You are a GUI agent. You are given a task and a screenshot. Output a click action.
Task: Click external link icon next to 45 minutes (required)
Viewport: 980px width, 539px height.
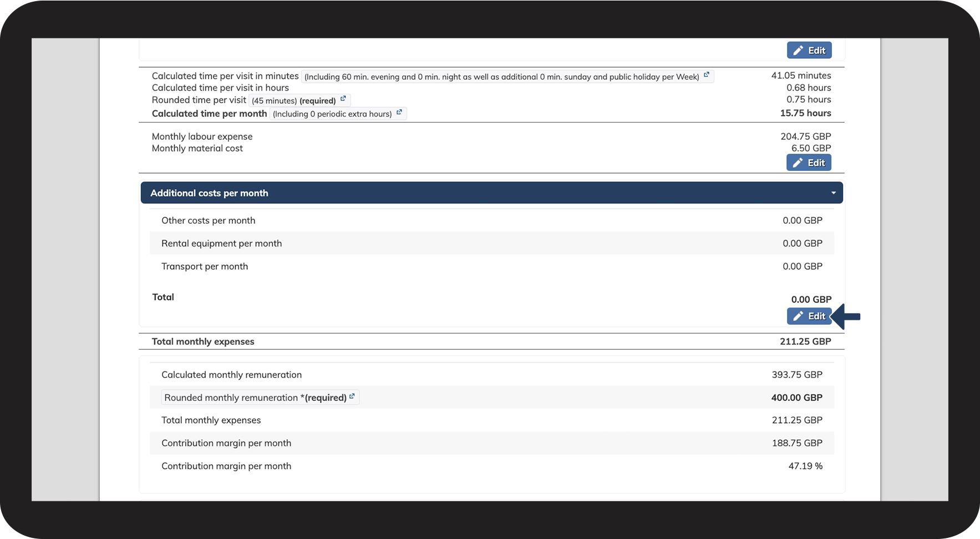pyautogui.click(x=343, y=98)
